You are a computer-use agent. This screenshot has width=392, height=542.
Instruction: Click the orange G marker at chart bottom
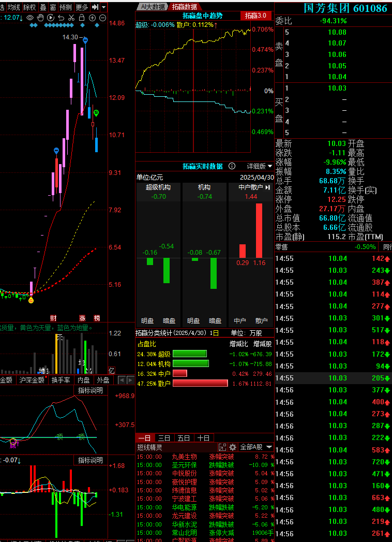click(31, 300)
